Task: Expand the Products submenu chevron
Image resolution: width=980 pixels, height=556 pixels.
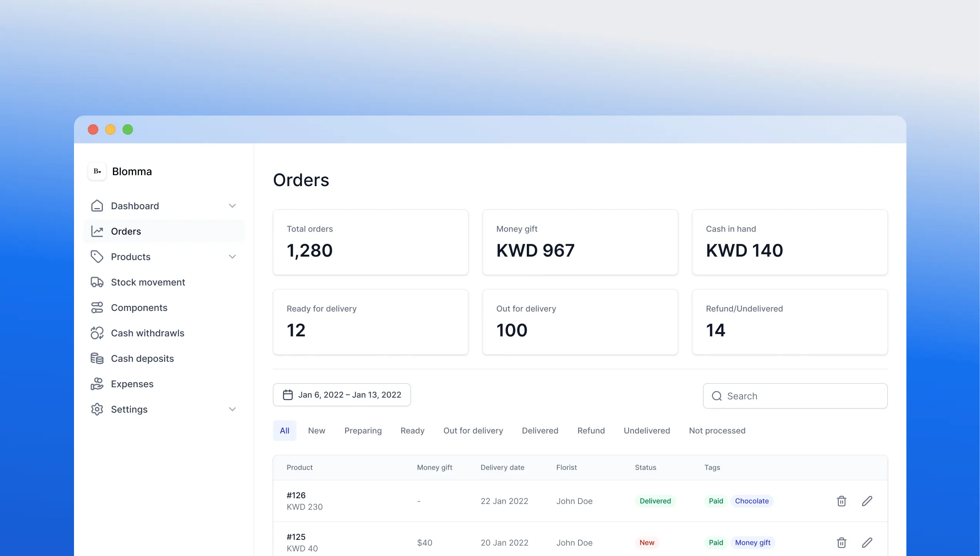Action: pos(232,257)
